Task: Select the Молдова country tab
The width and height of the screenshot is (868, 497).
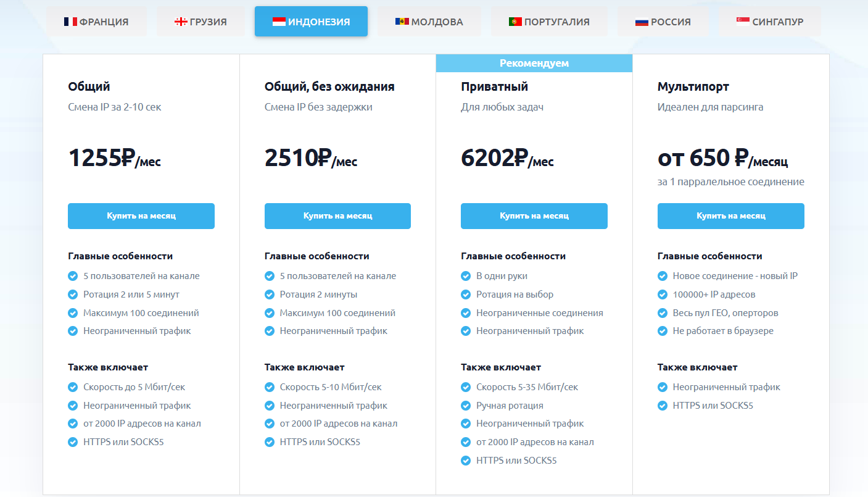Action: (x=429, y=22)
